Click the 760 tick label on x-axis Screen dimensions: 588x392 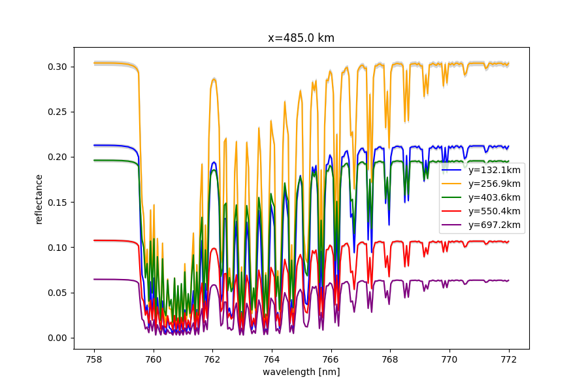(x=153, y=359)
